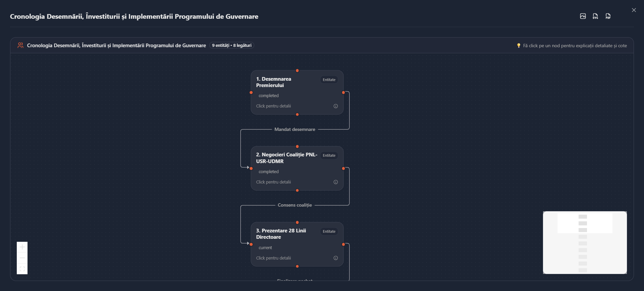This screenshot has height=291, width=644.
Task: Zoom out of the diagram canvas
Action: tap(22, 258)
